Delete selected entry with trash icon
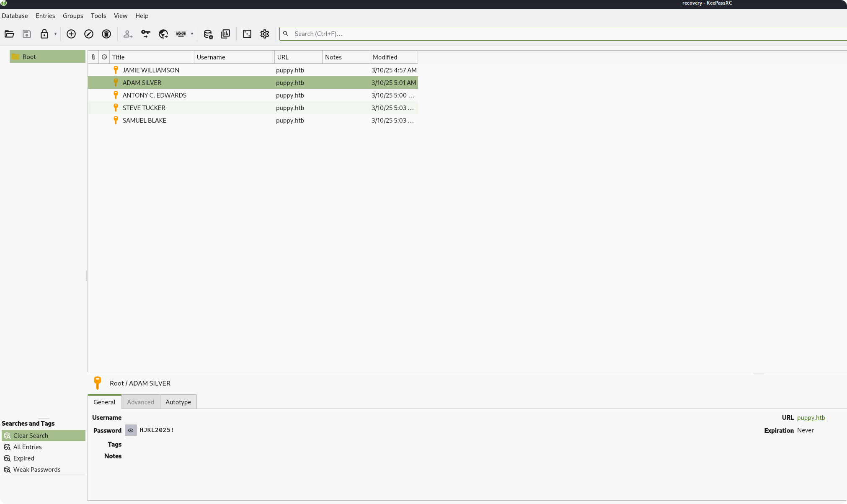Image resolution: width=847 pixels, height=504 pixels. click(x=106, y=34)
